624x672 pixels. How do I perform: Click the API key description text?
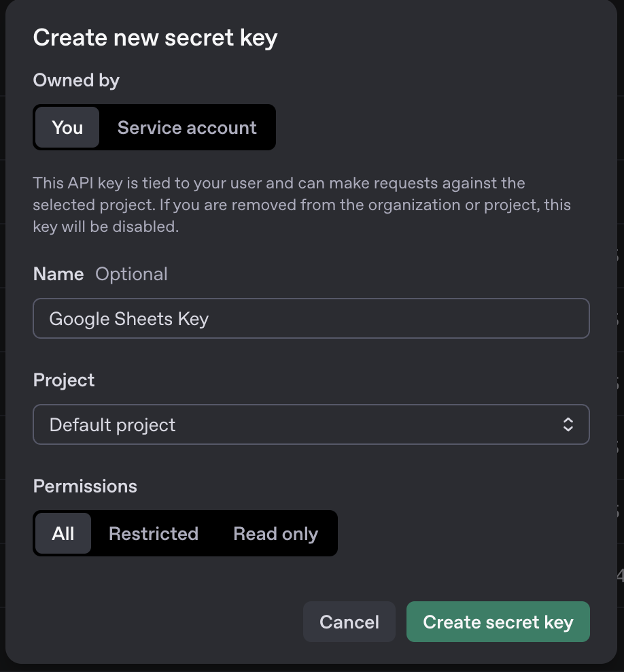302,204
